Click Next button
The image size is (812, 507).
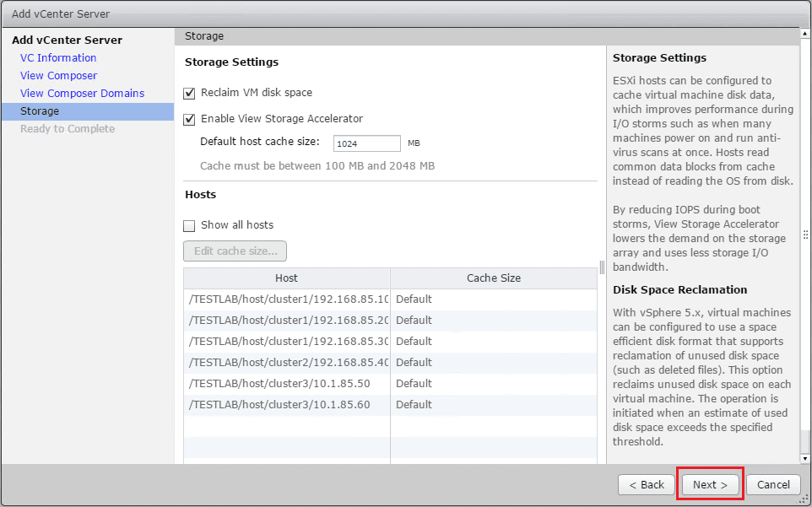pos(710,485)
